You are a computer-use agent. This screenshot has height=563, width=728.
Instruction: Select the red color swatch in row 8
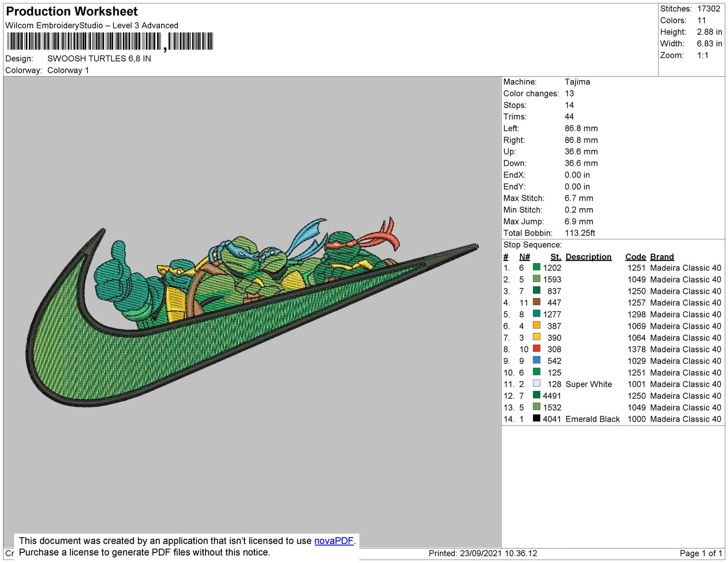[x=537, y=349]
